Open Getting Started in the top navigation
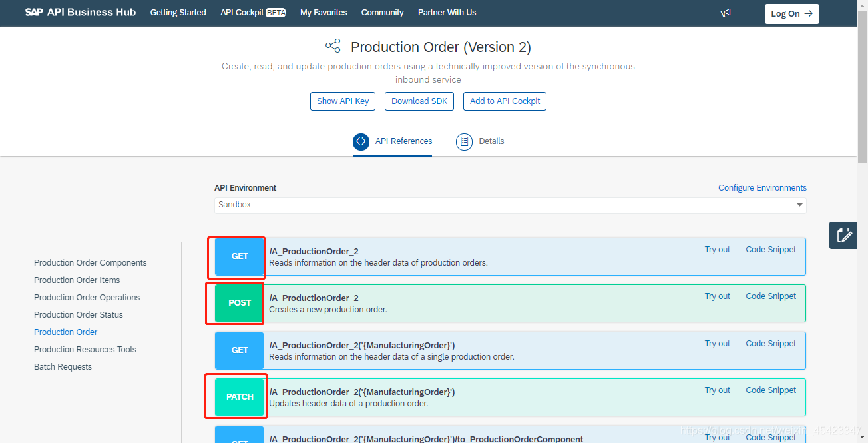Screen dimensions: 868x443 (178, 13)
